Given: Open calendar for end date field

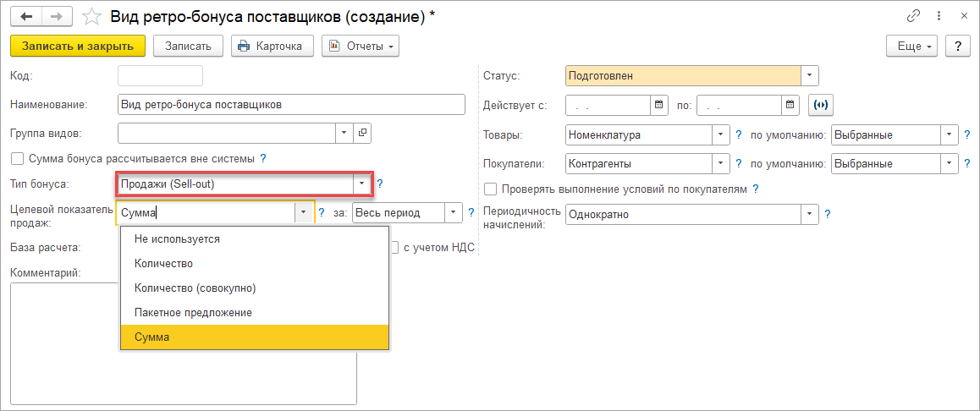Looking at the screenshot, I should [790, 105].
